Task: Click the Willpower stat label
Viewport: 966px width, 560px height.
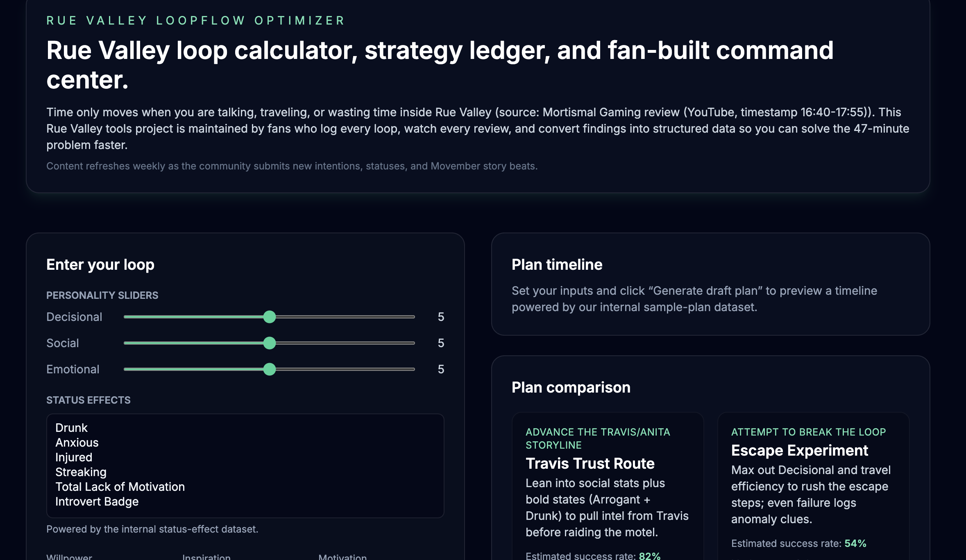Action: pos(69,557)
